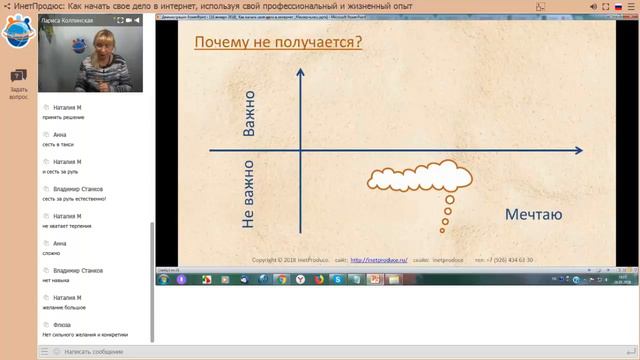Select message 'сесть за руль естественно!'

tap(74, 199)
